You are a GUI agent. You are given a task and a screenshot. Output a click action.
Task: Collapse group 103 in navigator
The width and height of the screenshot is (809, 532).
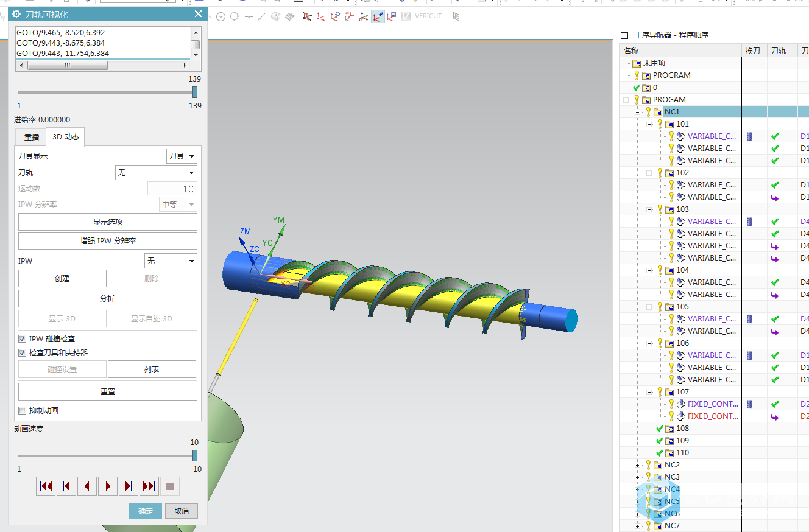649,209
